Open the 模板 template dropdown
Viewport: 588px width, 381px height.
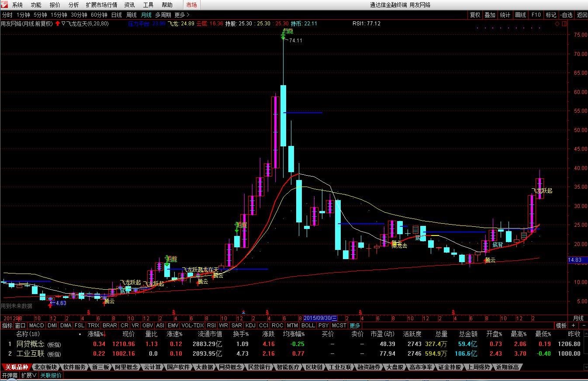pos(561,326)
